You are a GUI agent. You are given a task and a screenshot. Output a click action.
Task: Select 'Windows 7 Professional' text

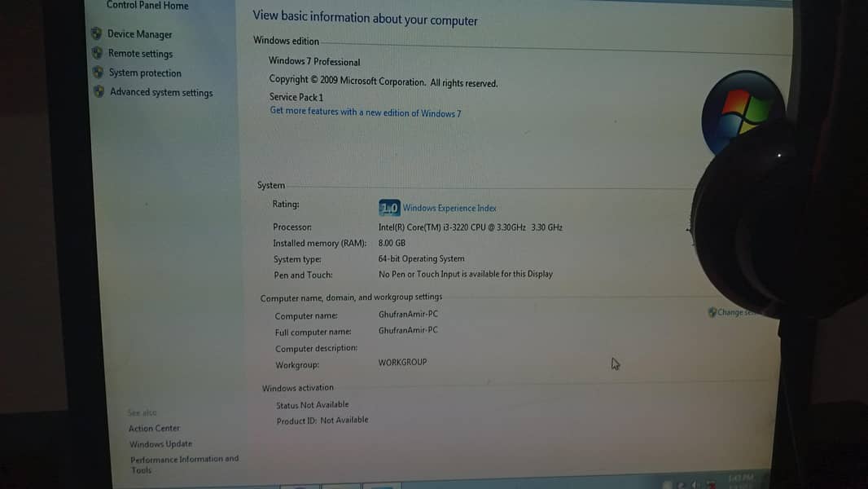314,61
